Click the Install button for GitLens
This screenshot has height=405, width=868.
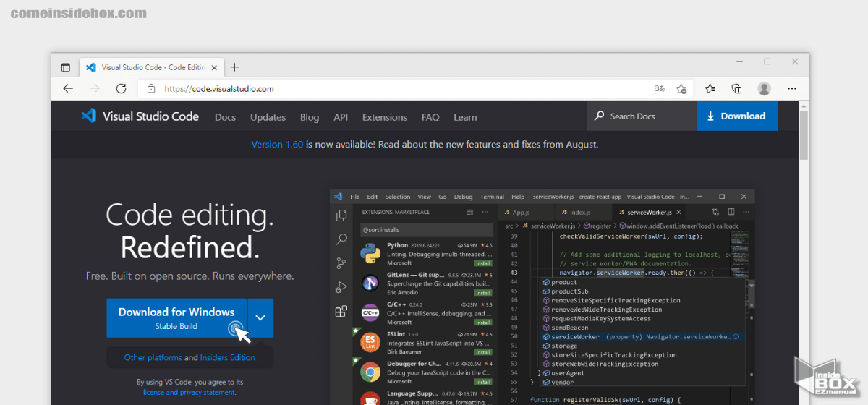pyautogui.click(x=483, y=293)
